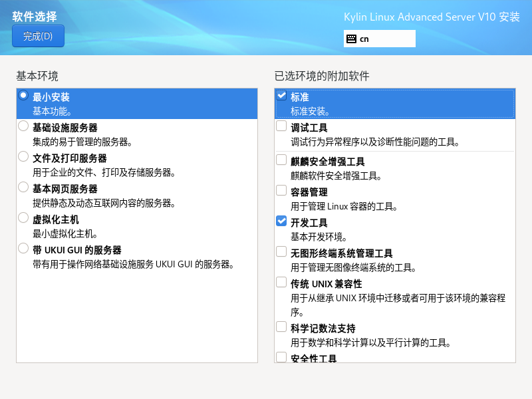Select the 最小安装 radio button
This screenshot has height=399, width=532.
(x=24, y=96)
